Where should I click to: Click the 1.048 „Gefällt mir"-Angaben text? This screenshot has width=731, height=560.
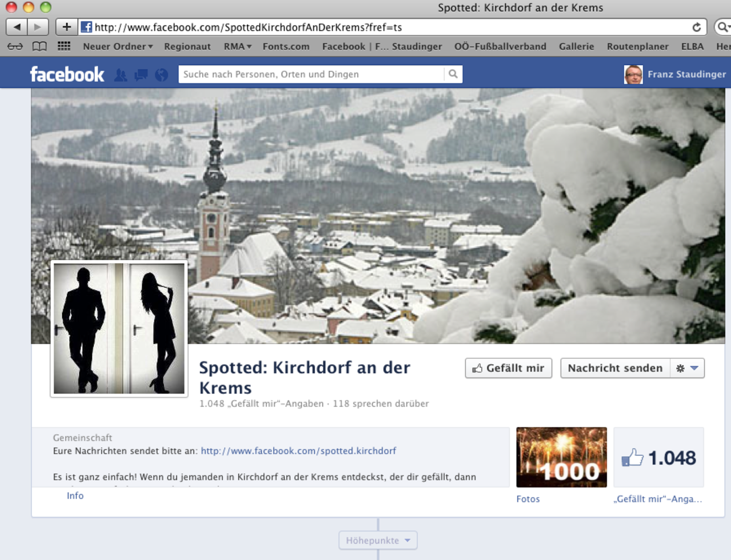[261, 404]
